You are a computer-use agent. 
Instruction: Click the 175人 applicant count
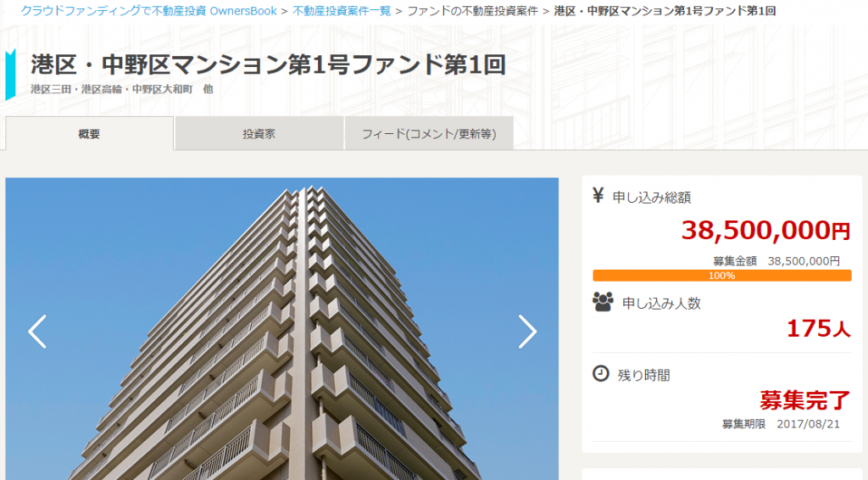pos(818,329)
